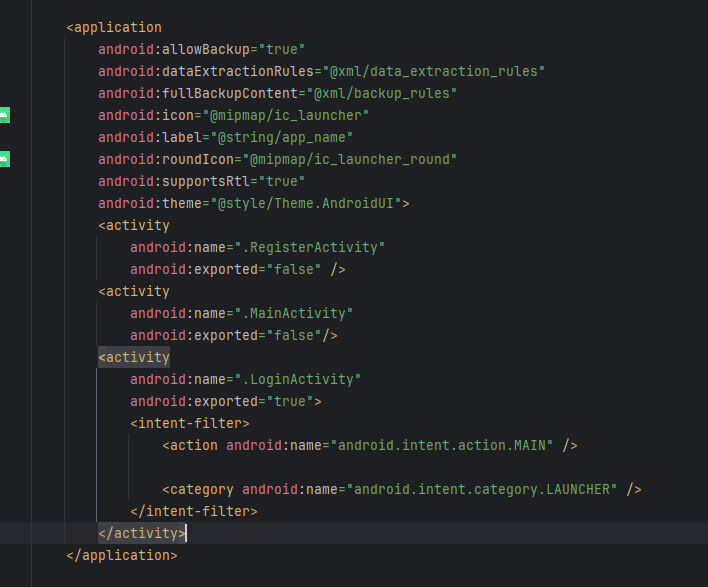The width and height of the screenshot is (708, 587).
Task: Click "android.intent.action.MAIN" value
Action: pyautogui.click(x=442, y=446)
